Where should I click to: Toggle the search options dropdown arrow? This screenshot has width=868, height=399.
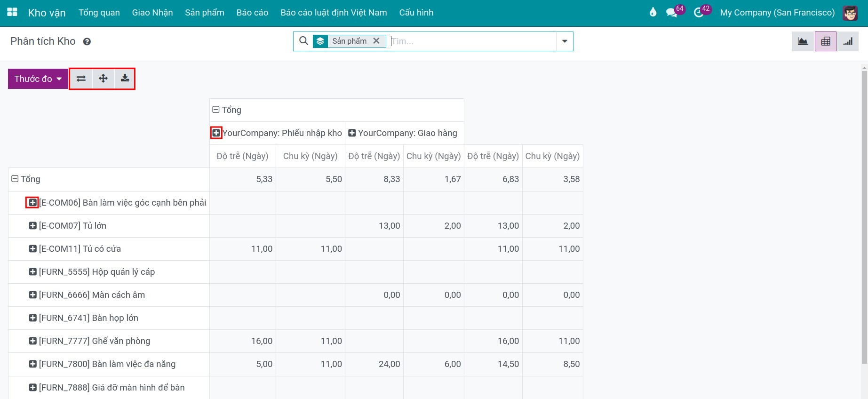[x=565, y=41]
